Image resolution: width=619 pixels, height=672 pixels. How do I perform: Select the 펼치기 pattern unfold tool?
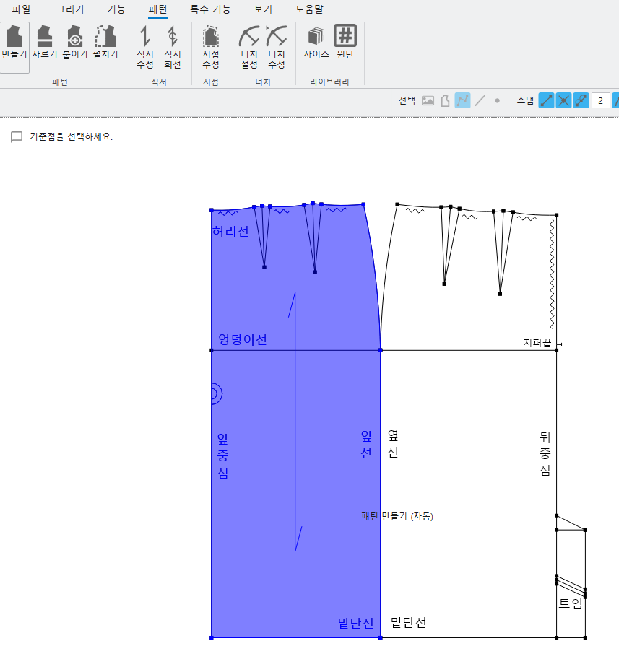pyautogui.click(x=105, y=43)
